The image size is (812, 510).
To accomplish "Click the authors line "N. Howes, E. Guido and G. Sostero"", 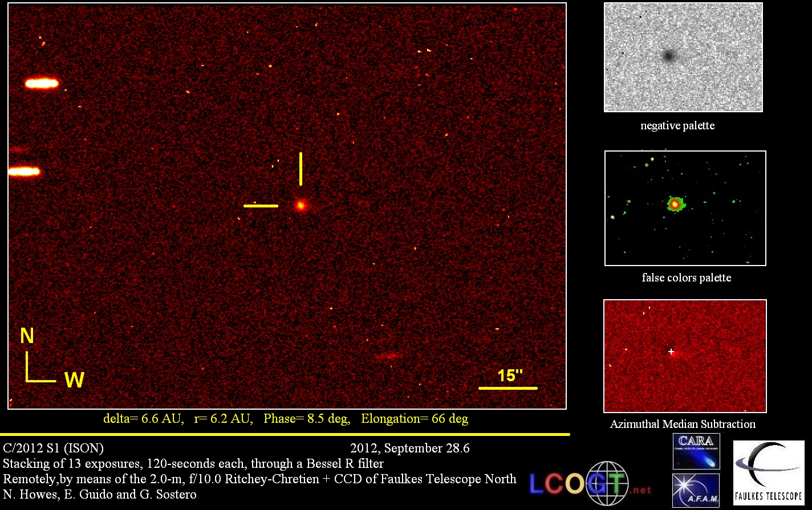I will click(100, 494).
